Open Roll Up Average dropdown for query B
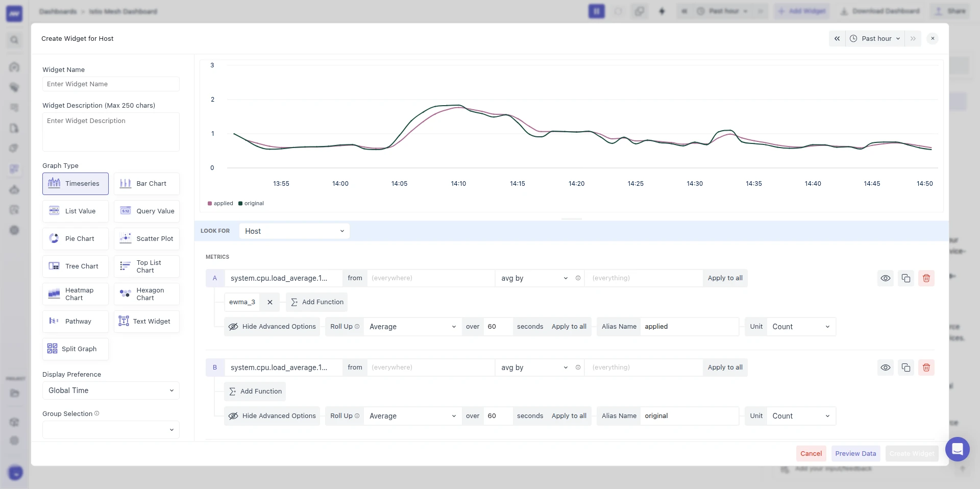 (412, 416)
